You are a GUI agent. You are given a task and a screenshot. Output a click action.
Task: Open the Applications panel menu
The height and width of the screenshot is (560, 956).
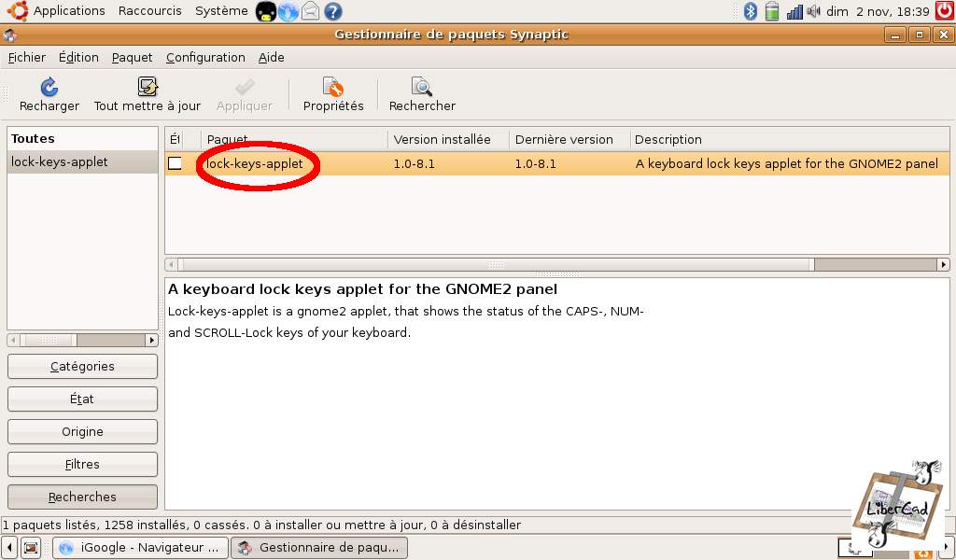(x=69, y=11)
